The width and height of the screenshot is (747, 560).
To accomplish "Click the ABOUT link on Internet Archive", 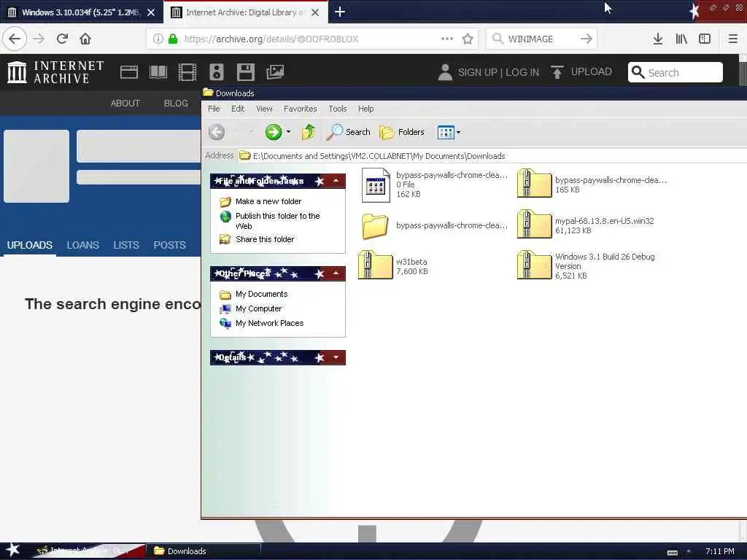I will 125,104.
